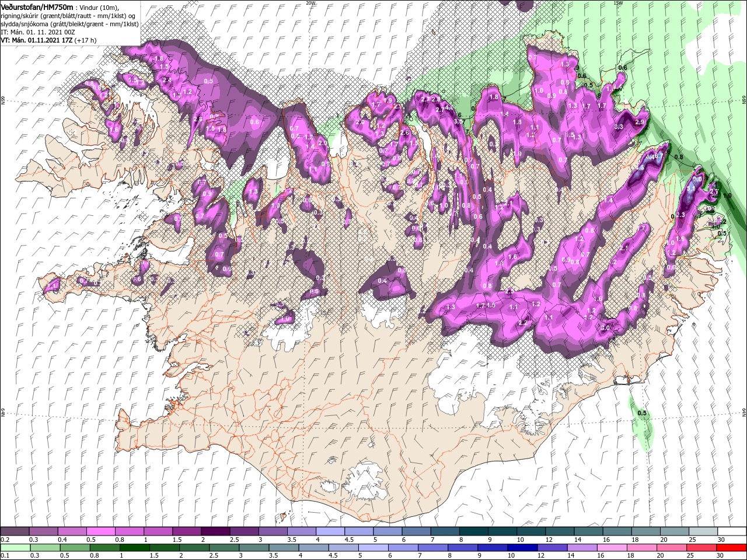The width and height of the screenshot is (747, 560).
Task: Select the snow legend swatch between 6 and 7
Action: (416, 531)
